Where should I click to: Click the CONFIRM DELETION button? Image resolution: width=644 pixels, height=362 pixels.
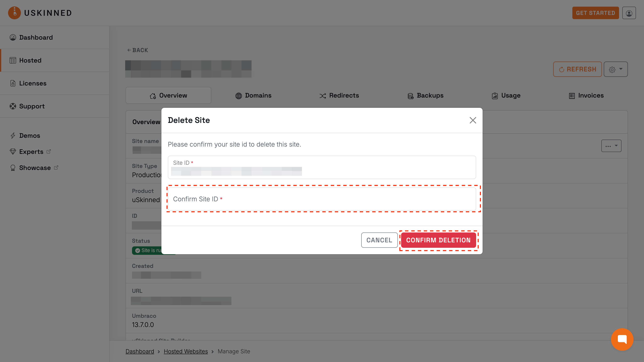[439, 240]
